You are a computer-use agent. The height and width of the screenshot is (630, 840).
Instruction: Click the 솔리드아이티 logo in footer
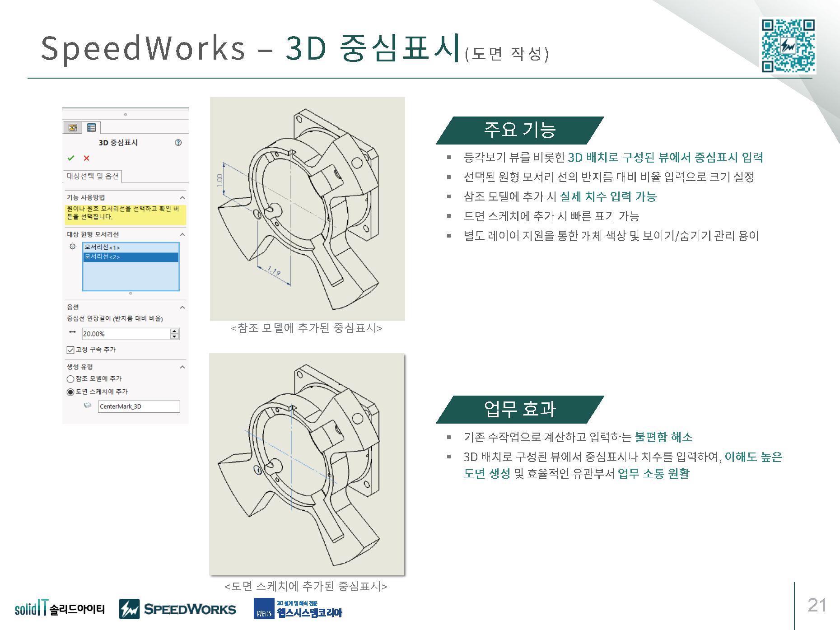pos(60,608)
